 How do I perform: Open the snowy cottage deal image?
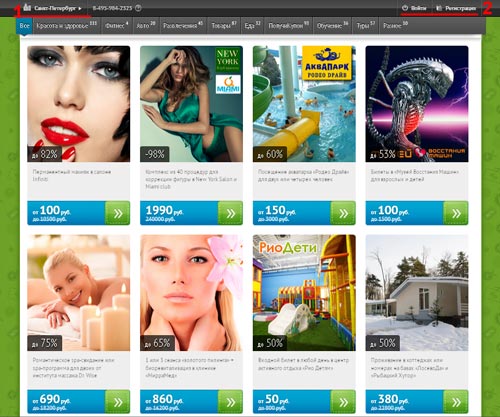tap(417, 293)
